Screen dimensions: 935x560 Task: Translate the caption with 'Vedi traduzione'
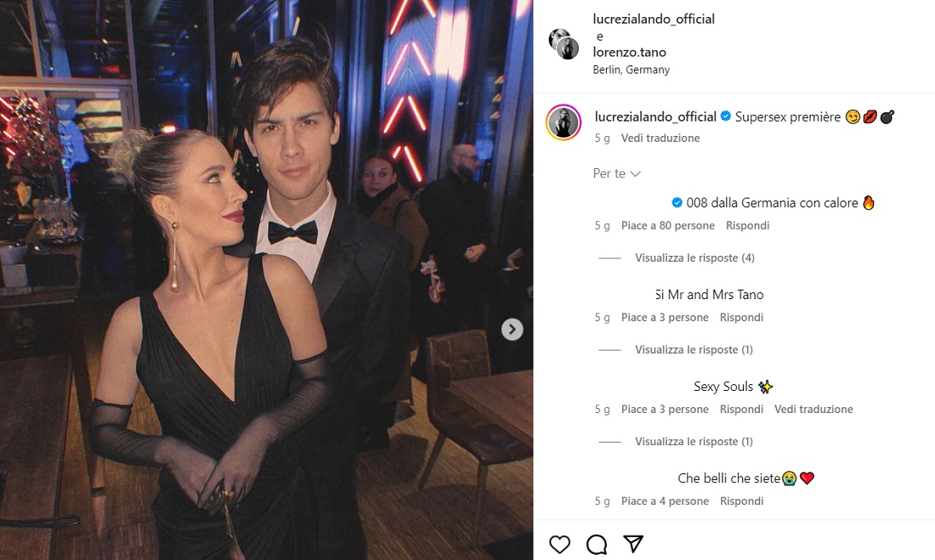[x=660, y=138]
